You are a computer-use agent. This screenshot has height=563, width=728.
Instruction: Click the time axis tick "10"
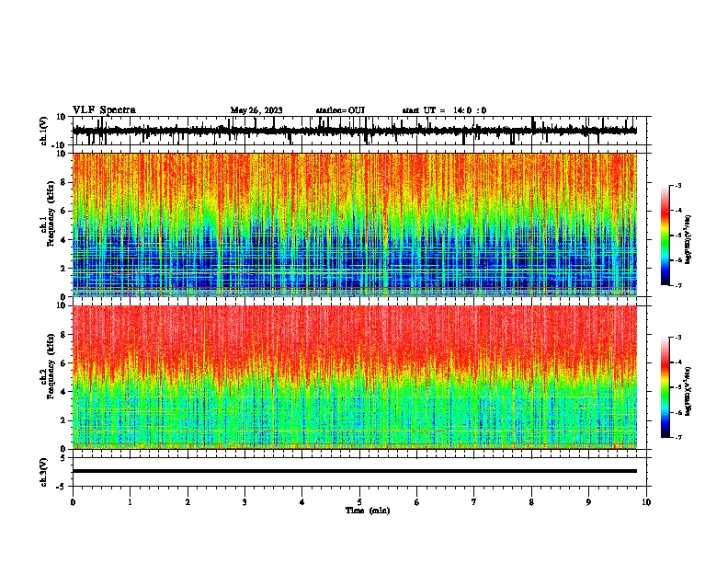(646, 502)
